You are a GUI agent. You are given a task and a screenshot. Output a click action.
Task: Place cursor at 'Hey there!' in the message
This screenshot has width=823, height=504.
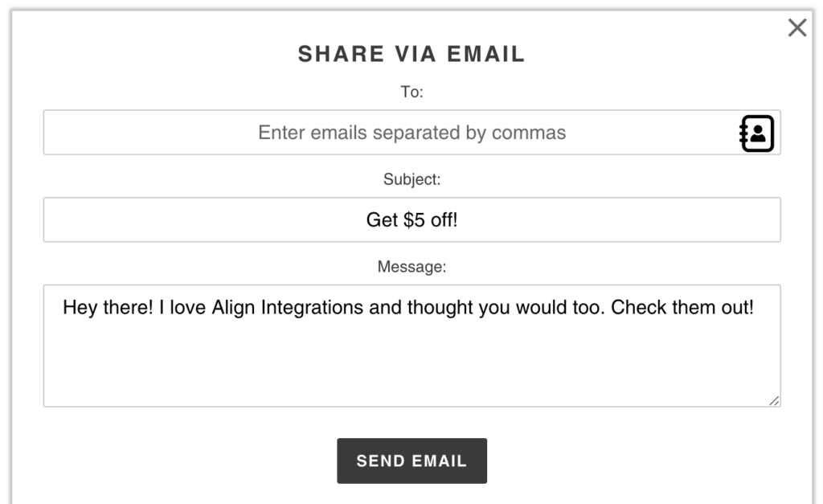108,307
